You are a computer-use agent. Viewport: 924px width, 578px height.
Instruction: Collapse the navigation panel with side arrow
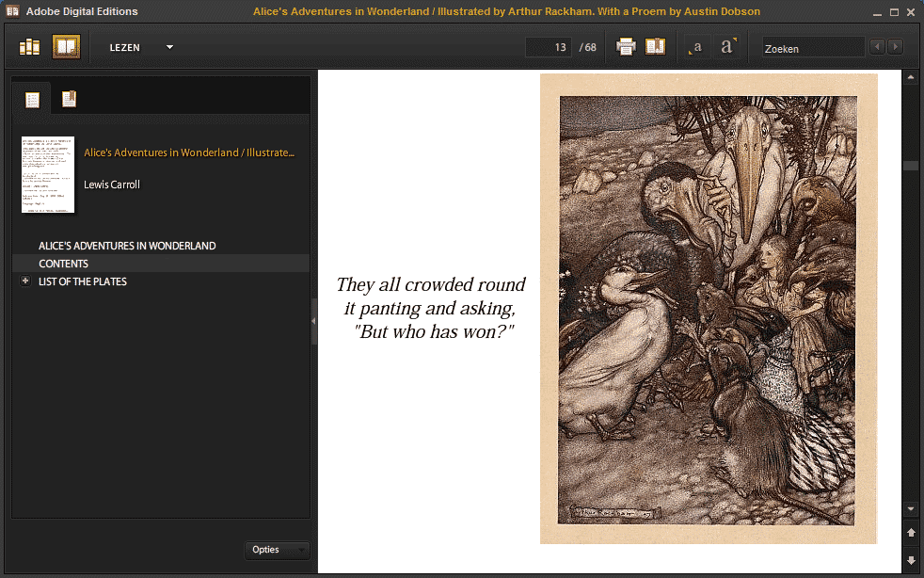tap(313, 321)
